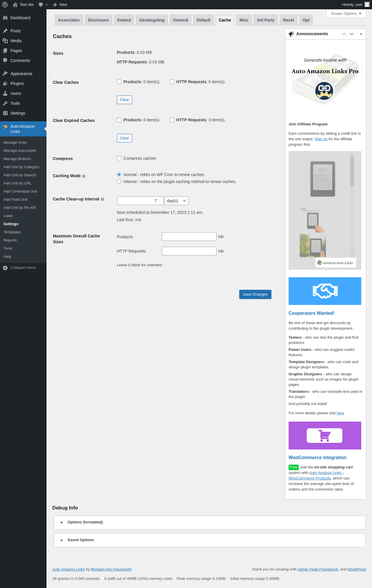Click the Auto Amazon Links menu icon
372x588 pixels.
pos(5,126)
